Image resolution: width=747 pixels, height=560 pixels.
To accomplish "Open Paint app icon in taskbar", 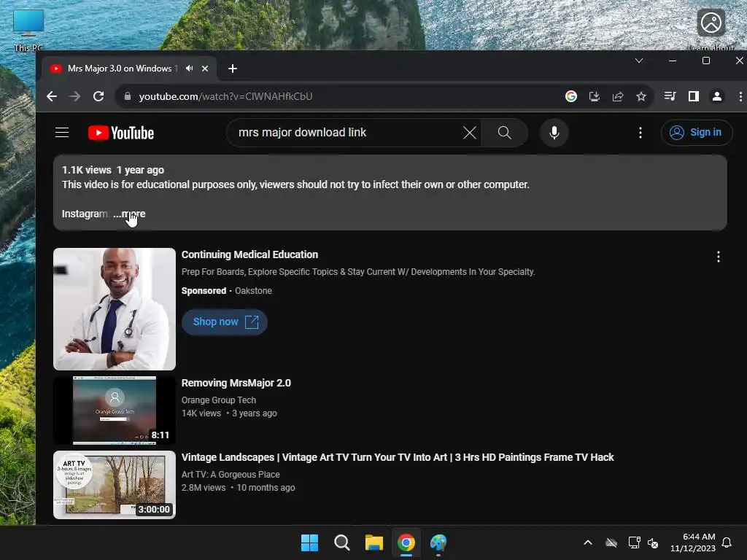I will tap(438, 542).
